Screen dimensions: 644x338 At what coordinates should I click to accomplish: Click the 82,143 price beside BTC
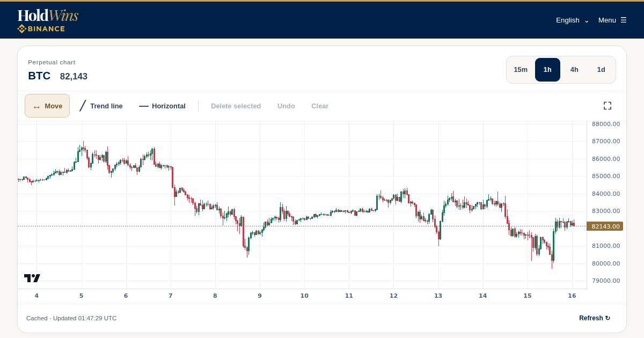74,76
